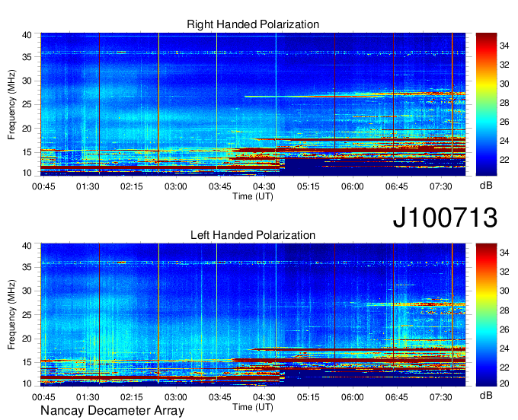Click the 01:30 tick under the left-handed plot

click(x=88, y=397)
